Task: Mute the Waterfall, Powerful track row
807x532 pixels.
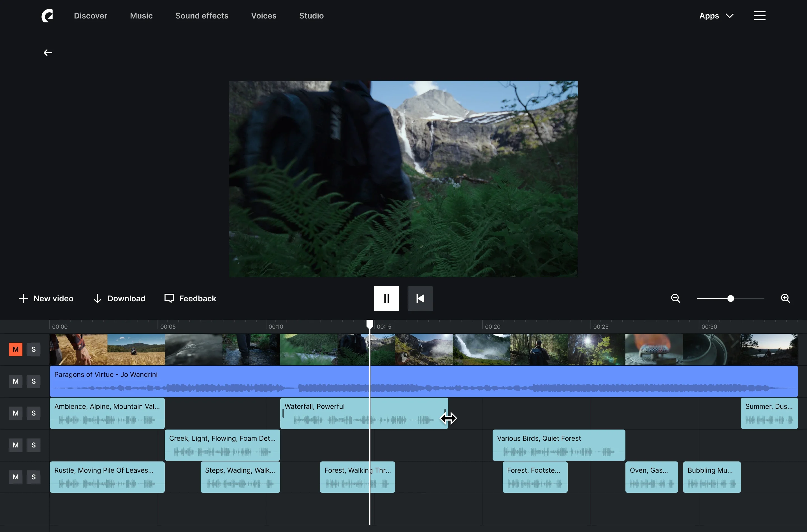Action: [16, 413]
